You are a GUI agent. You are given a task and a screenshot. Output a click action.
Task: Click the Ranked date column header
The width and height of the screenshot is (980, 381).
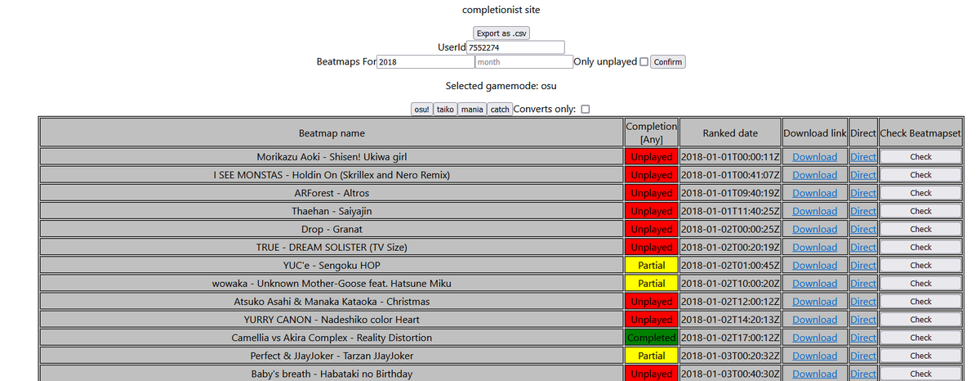(x=729, y=132)
